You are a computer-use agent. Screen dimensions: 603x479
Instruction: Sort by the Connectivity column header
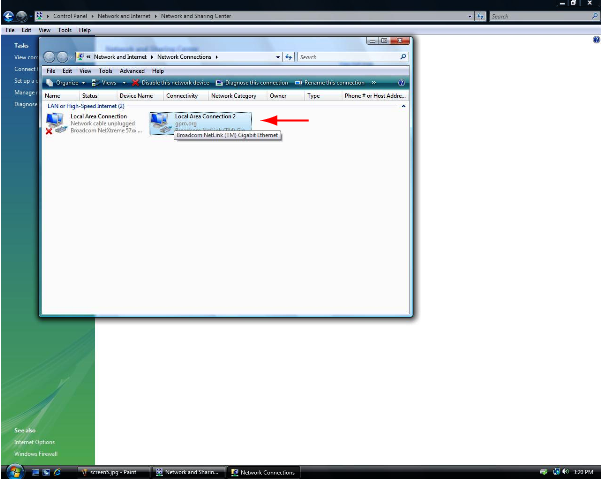pyautogui.click(x=182, y=95)
